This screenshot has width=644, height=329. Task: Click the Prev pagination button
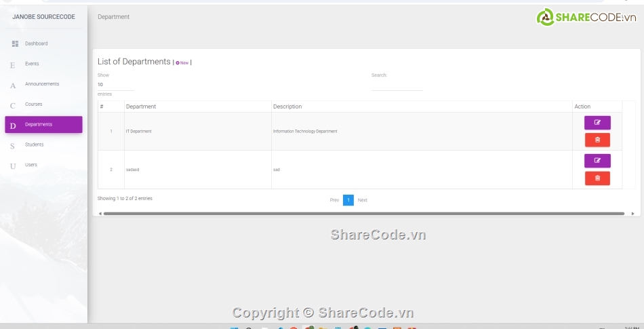pos(334,200)
